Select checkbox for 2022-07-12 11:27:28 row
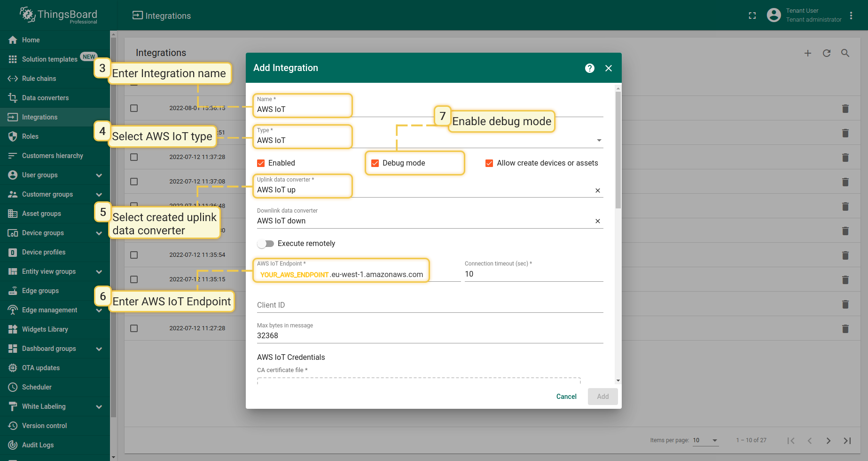868x461 pixels. [x=134, y=328]
